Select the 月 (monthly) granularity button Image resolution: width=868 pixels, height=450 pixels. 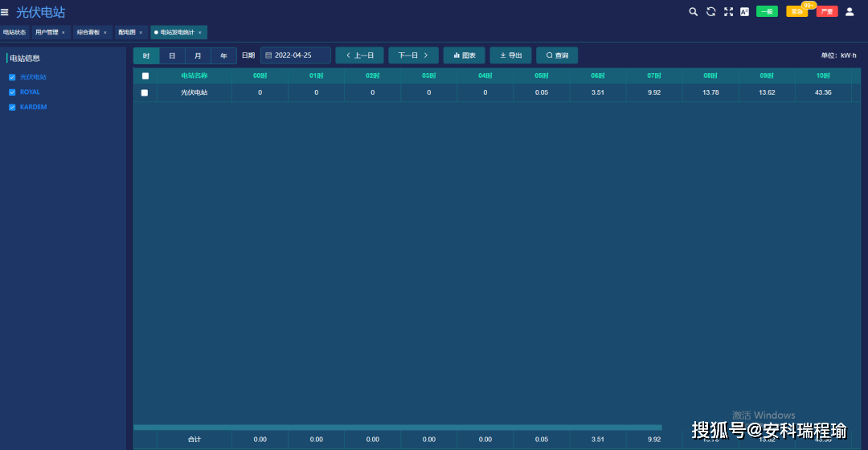[199, 55]
